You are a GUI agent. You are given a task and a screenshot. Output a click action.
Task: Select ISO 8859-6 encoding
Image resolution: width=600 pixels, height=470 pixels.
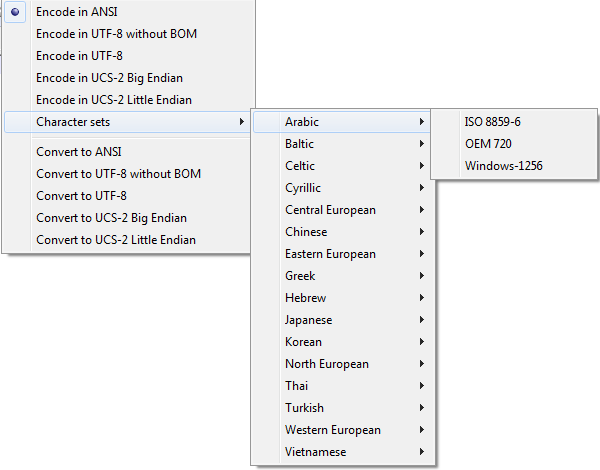(492, 122)
